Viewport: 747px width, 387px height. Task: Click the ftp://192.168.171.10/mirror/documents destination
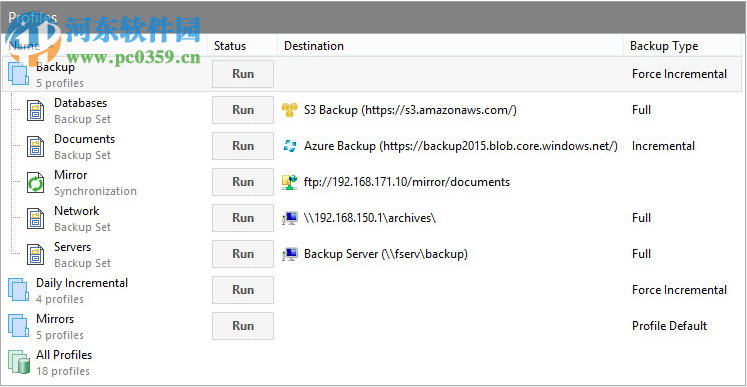pyautogui.click(x=407, y=182)
